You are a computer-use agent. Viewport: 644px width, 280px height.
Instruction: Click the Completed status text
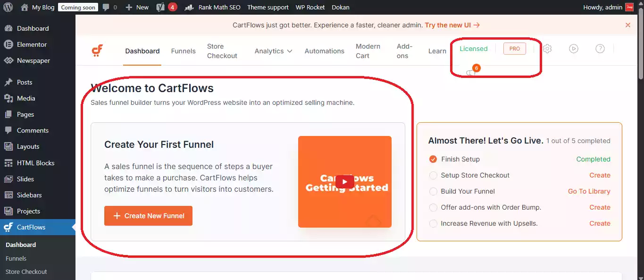click(x=593, y=159)
